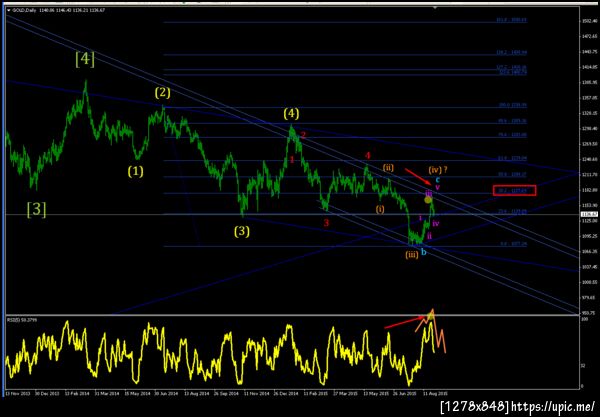600x417 pixels.
Task: Select the yellow (4) wave label
Action: pos(291,114)
